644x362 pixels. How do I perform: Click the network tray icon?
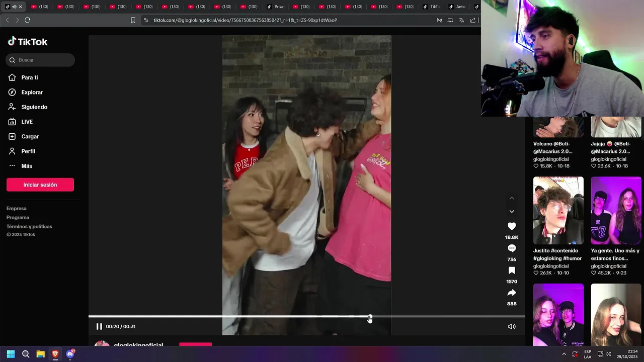point(600,354)
